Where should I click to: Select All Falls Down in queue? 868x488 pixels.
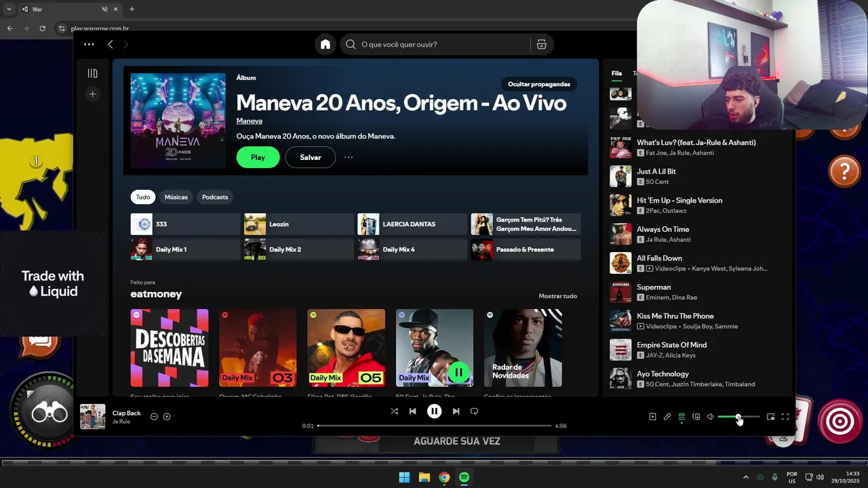[696, 263]
